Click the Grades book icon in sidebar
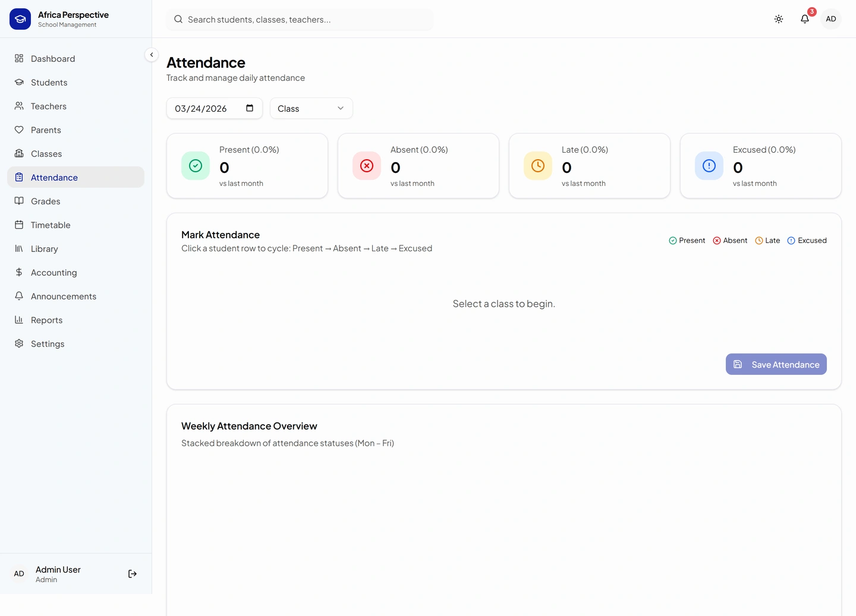 [19, 201]
